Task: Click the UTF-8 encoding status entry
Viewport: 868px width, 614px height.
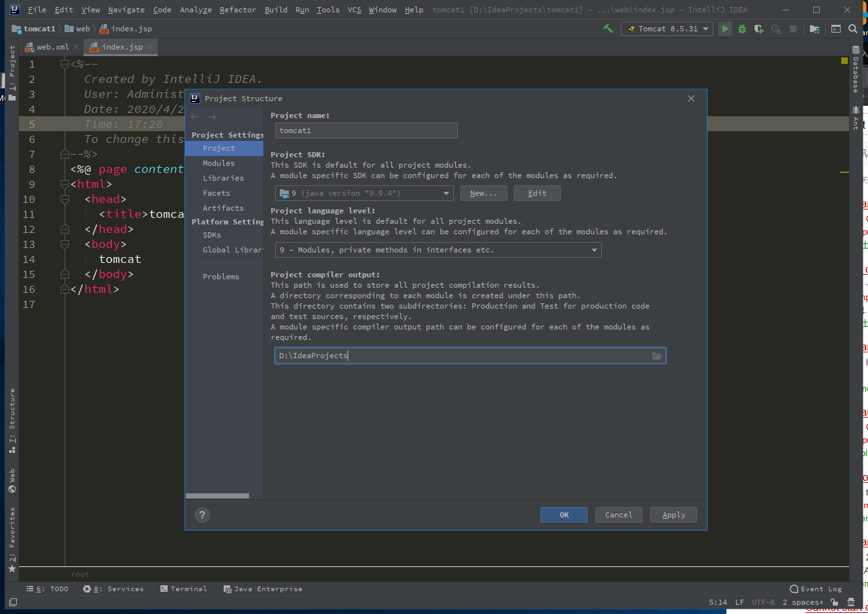Action: (x=763, y=602)
